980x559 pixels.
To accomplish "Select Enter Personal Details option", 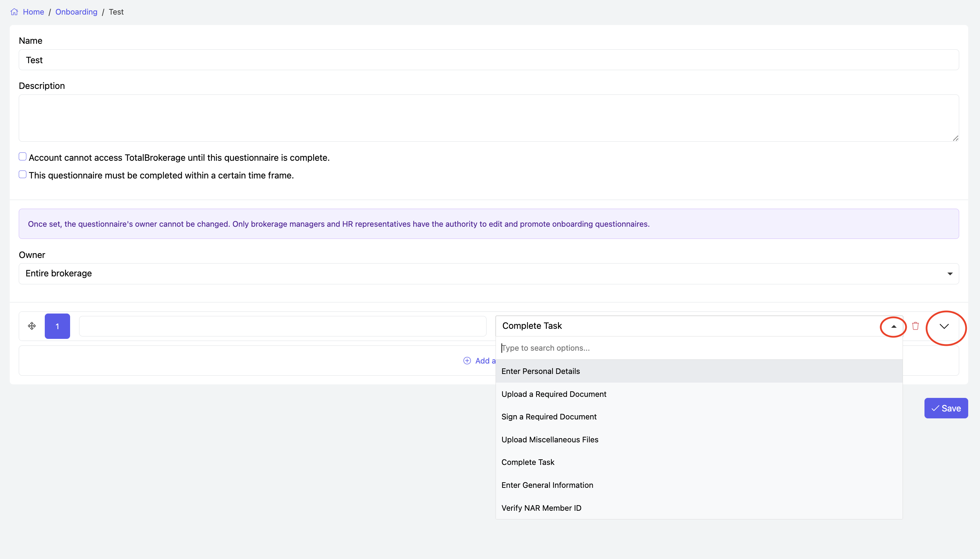I will pos(540,371).
